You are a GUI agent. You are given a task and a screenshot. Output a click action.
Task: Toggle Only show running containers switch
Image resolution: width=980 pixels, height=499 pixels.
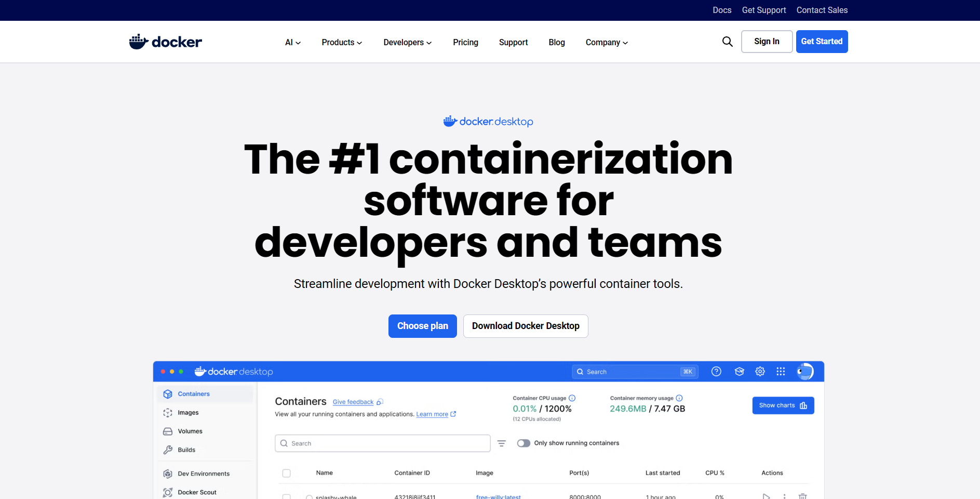523,443
